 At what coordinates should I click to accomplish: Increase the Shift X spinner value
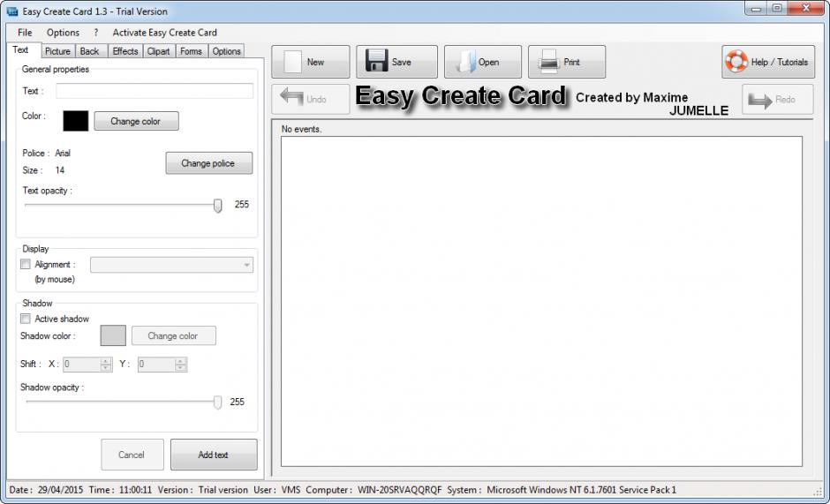pyautogui.click(x=106, y=361)
